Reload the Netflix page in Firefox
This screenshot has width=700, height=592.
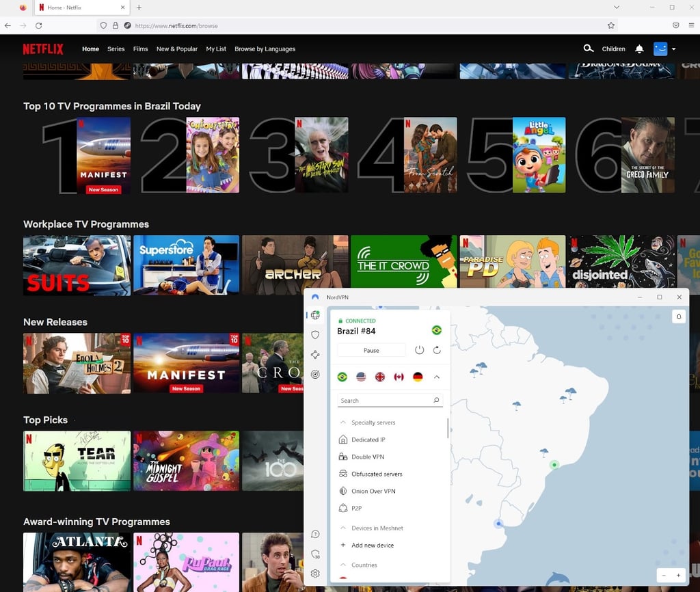click(x=39, y=25)
